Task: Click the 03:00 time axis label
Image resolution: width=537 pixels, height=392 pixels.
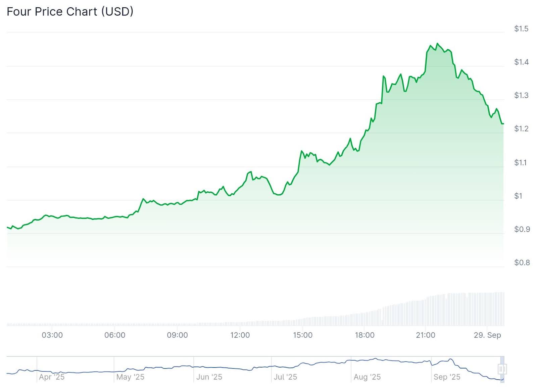Action: 52,335
